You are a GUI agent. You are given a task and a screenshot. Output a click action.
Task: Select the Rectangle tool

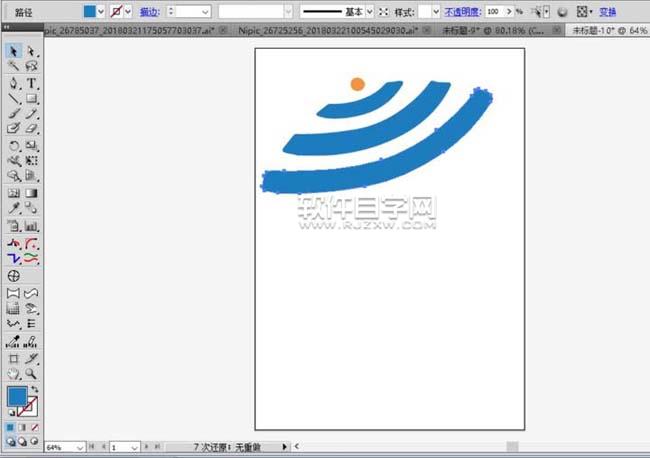point(31,99)
